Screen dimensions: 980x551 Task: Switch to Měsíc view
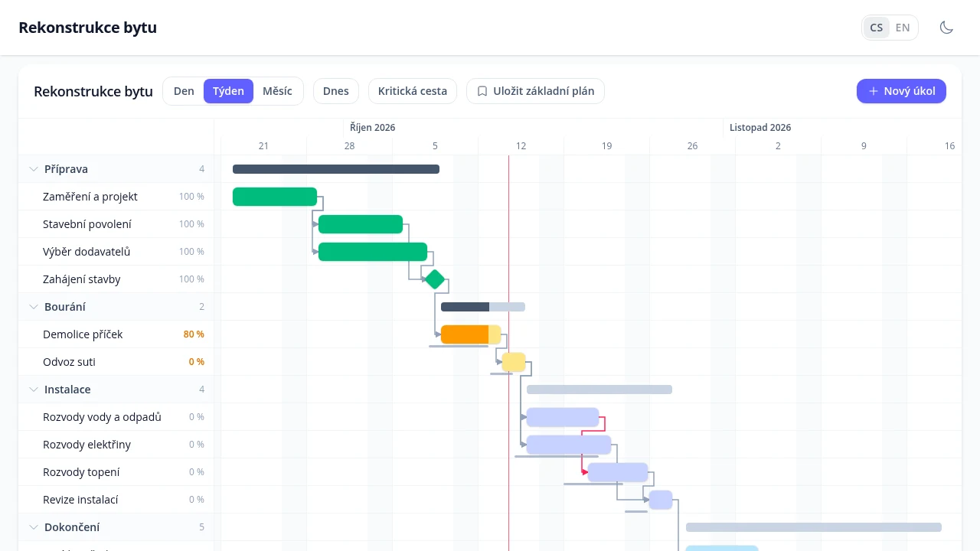click(x=277, y=91)
